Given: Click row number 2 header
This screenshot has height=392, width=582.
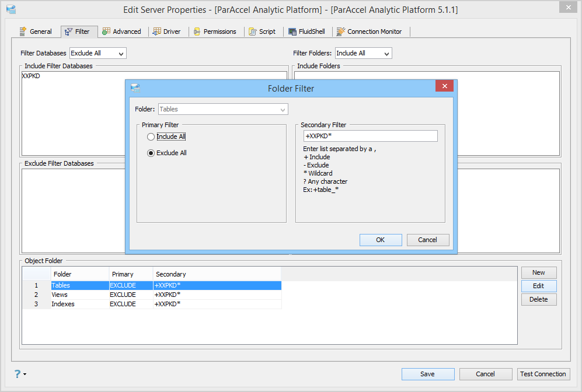Looking at the screenshot, I should [x=36, y=295].
